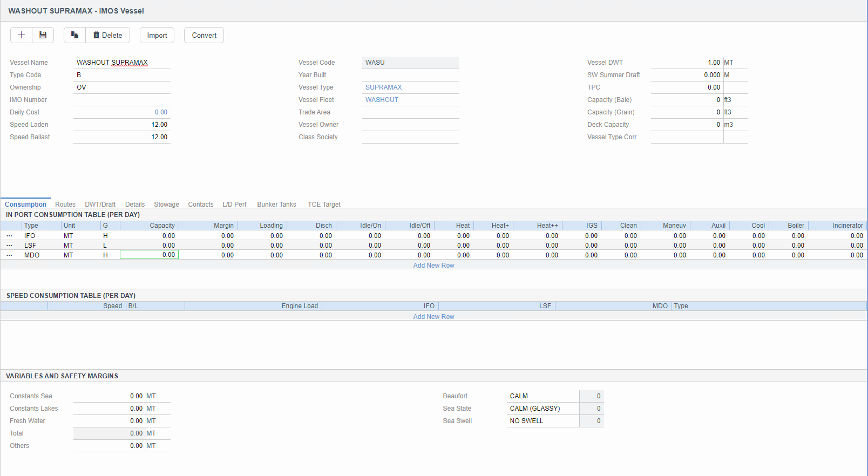Open the Bunker Tanks tab

coord(276,205)
